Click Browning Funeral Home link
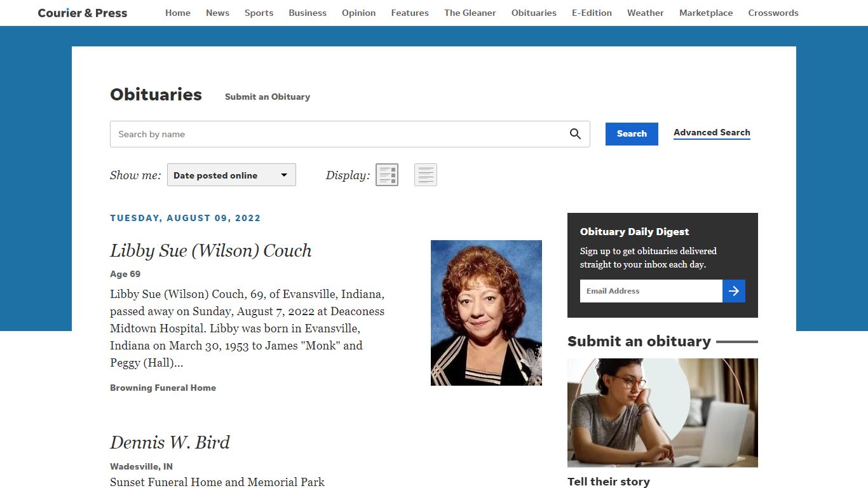868x488 pixels. (x=163, y=388)
